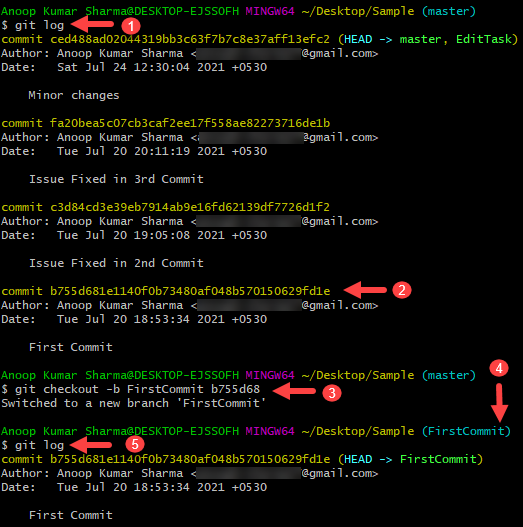Click the commit hash starting with fa20bea5
The height and width of the screenshot is (527, 523).
click(x=190, y=123)
